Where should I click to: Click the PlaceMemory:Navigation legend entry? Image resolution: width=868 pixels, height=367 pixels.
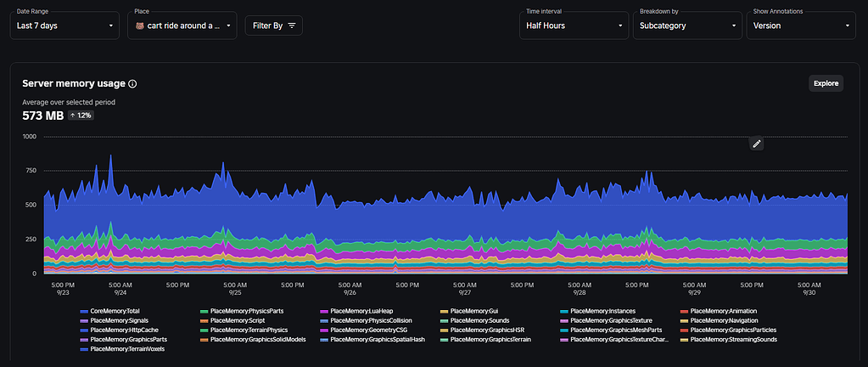coord(719,320)
